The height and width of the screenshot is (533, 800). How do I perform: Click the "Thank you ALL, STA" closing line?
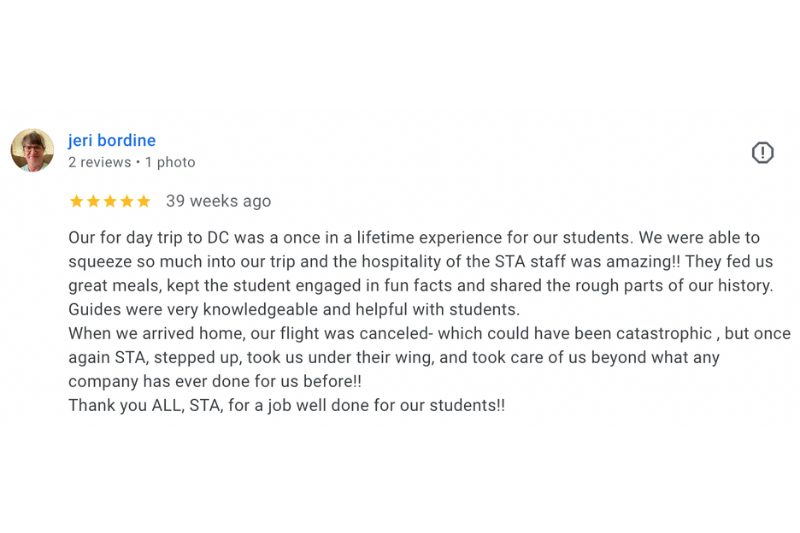287,406
